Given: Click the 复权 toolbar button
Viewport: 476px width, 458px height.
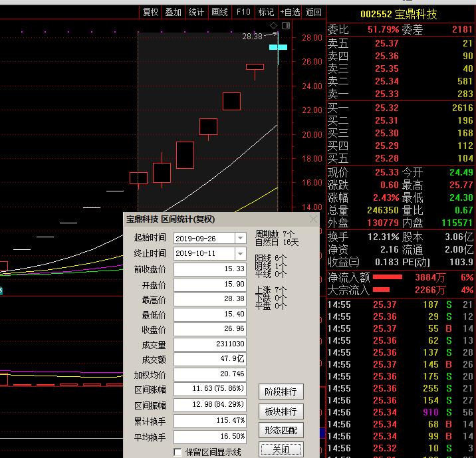Looking at the screenshot, I should 151,12.
